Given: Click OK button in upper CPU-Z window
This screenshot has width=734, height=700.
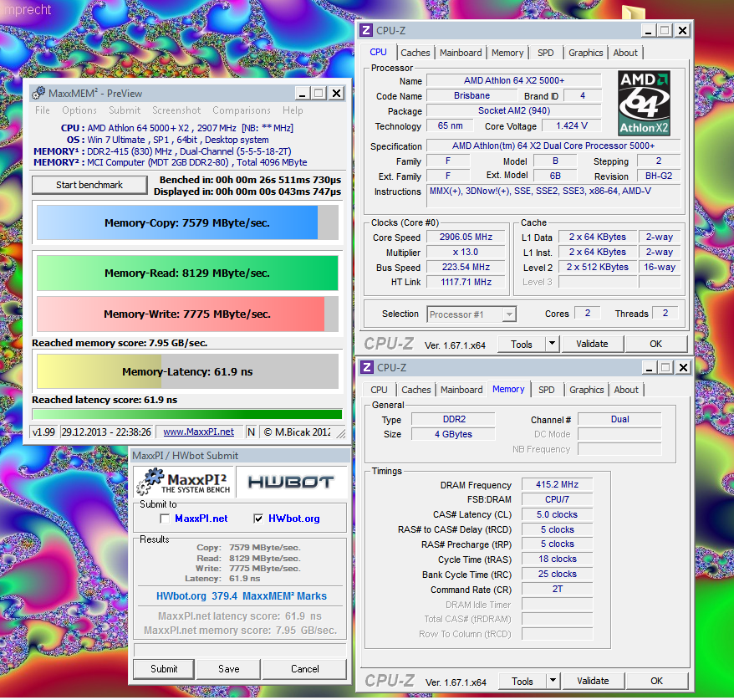Looking at the screenshot, I should pyautogui.click(x=655, y=345).
